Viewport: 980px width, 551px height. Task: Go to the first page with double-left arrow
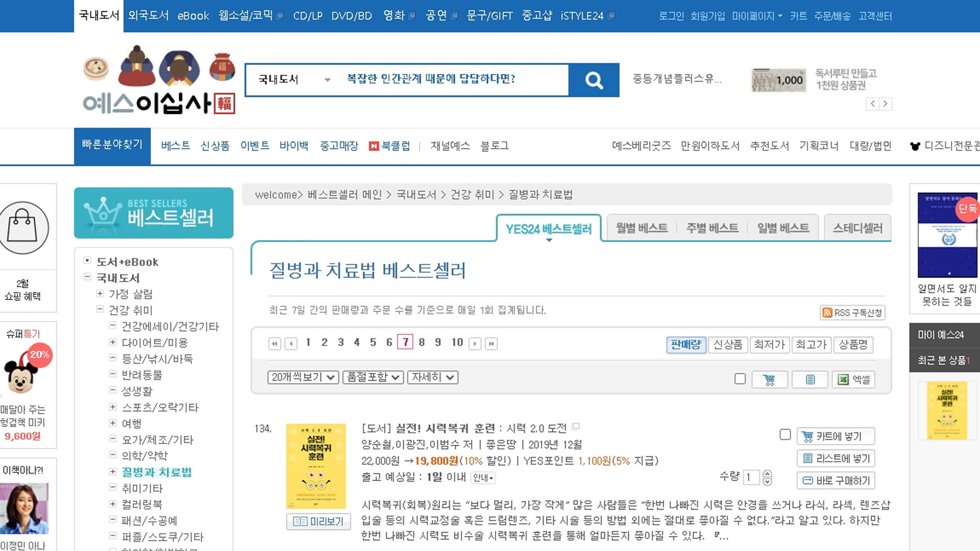coord(274,344)
